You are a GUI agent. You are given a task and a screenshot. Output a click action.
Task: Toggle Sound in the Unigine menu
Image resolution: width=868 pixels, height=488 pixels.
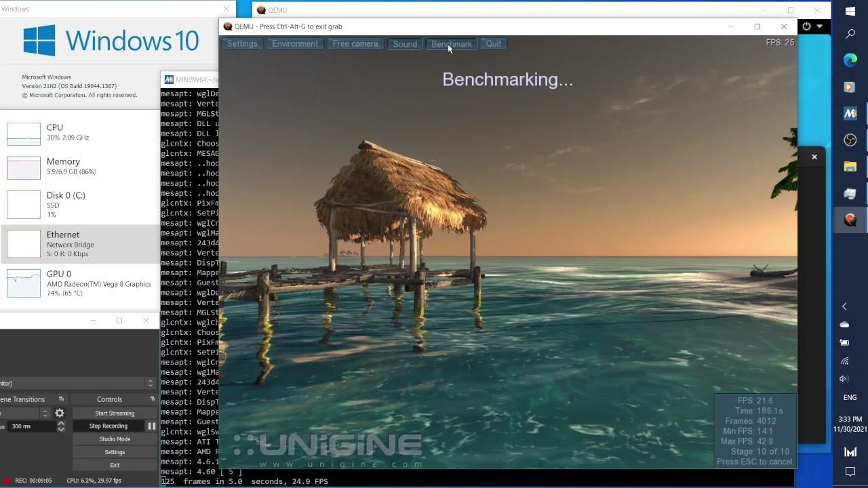pyautogui.click(x=405, y=44)
